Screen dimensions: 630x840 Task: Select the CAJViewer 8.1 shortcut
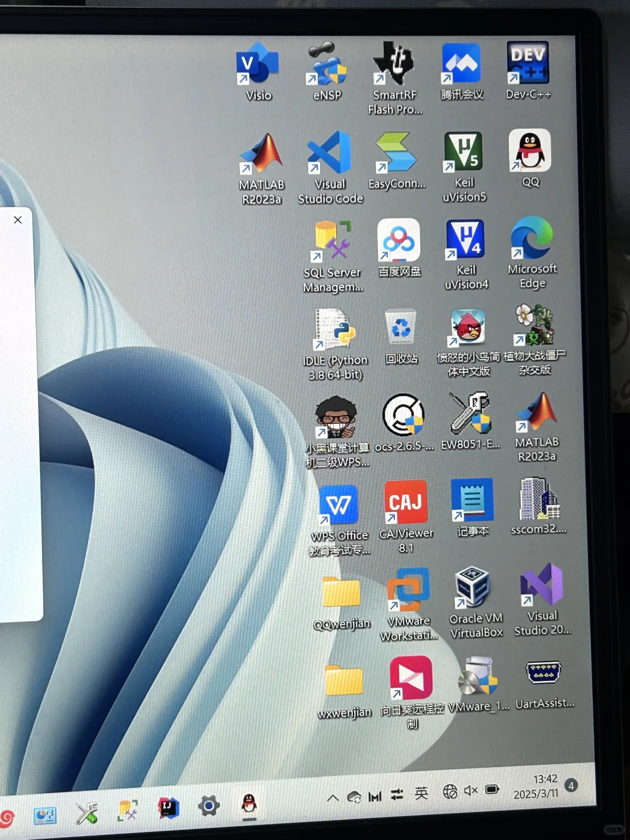tap(406, 517)
